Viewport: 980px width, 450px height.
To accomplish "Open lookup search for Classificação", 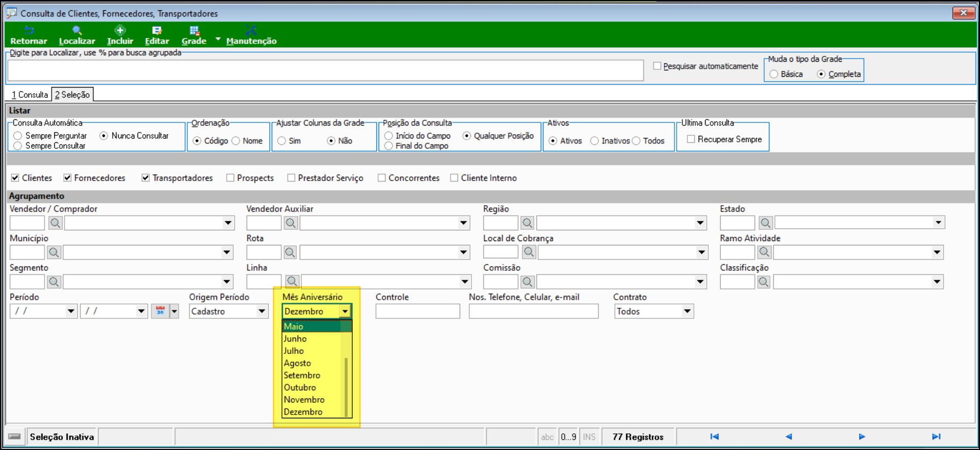I will click(764, 282).
